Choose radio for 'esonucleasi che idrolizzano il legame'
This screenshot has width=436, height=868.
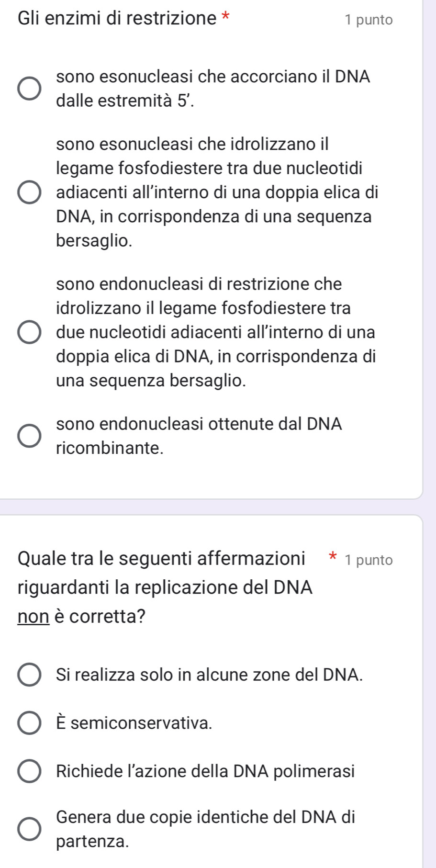[x=29, y=192]
